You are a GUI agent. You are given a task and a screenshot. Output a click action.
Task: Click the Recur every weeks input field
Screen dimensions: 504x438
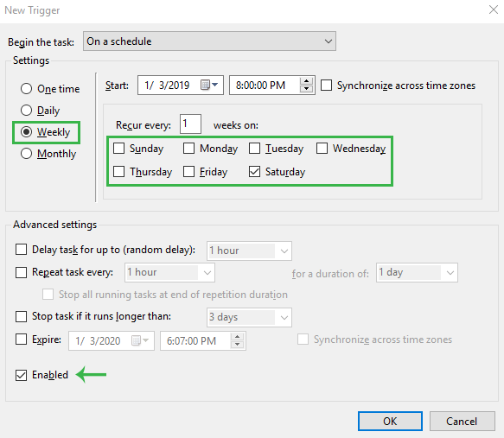190,124
